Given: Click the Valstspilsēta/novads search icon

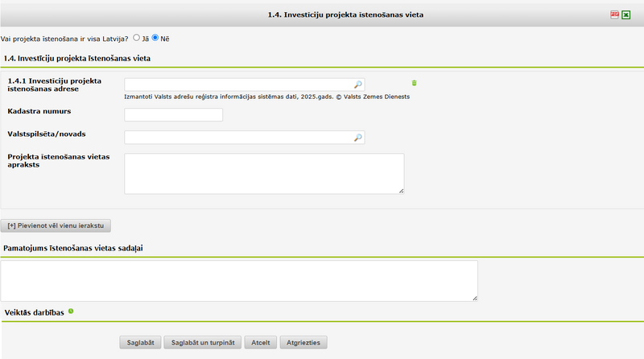Looking at the screenshot, I should (358, 138).
